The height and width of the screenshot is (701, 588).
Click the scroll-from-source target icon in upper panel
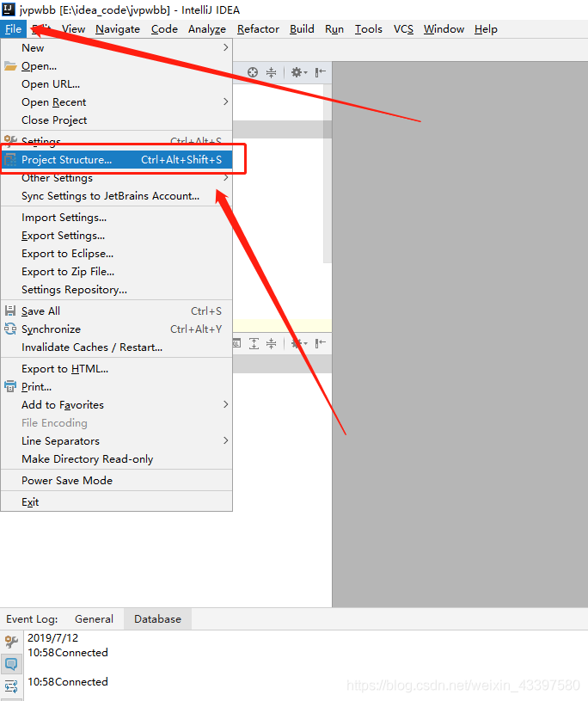point(253,72)
